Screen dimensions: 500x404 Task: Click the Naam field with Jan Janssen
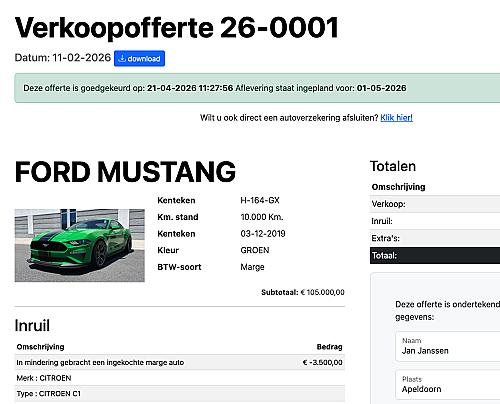(x=448, y=346)
